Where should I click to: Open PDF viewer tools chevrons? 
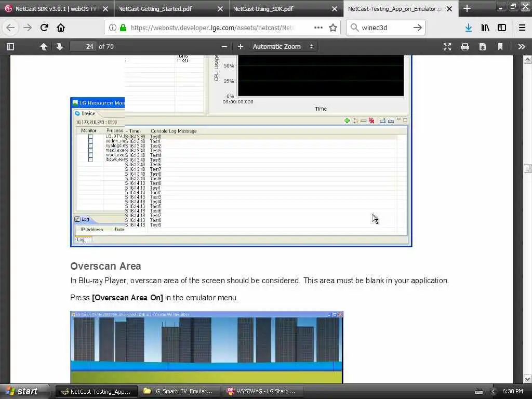point(522,47)
